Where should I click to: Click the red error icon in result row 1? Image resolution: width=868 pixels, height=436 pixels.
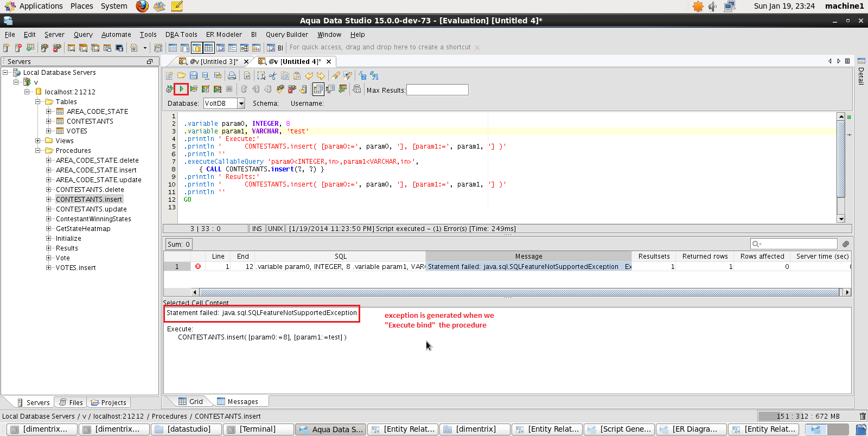(x=198, y=266)
